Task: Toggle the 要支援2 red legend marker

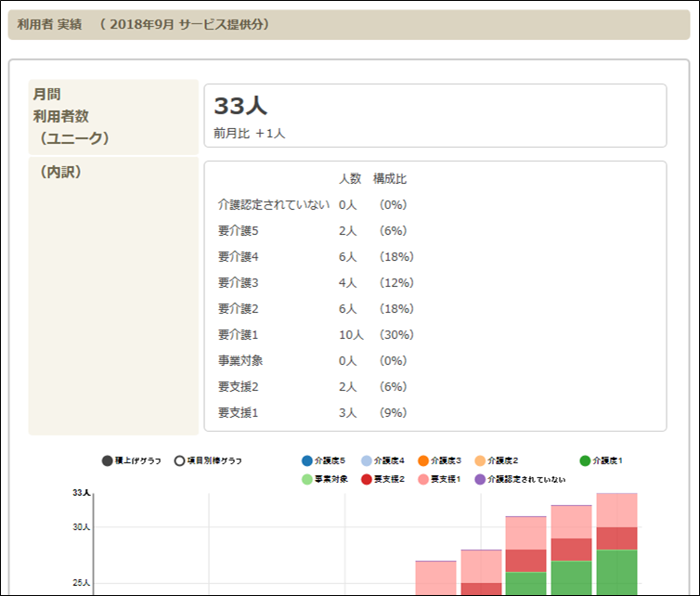Action: coord(367,479)
